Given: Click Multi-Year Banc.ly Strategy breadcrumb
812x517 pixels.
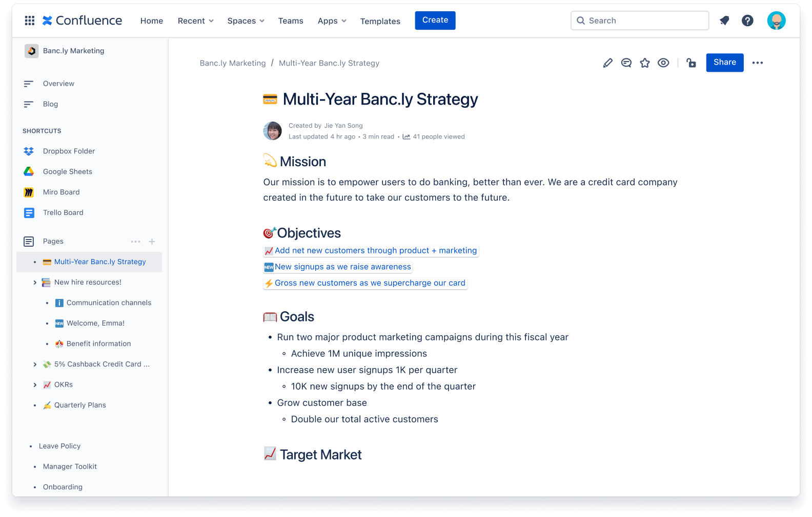Looking at the screenshot, I should pos(329,63).
